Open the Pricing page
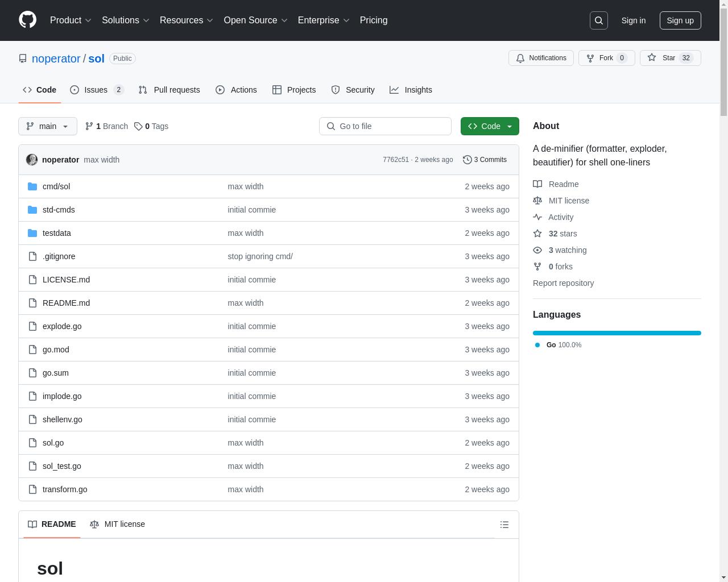The height and width of the screenshot is (582, 728). coord(374,20)
